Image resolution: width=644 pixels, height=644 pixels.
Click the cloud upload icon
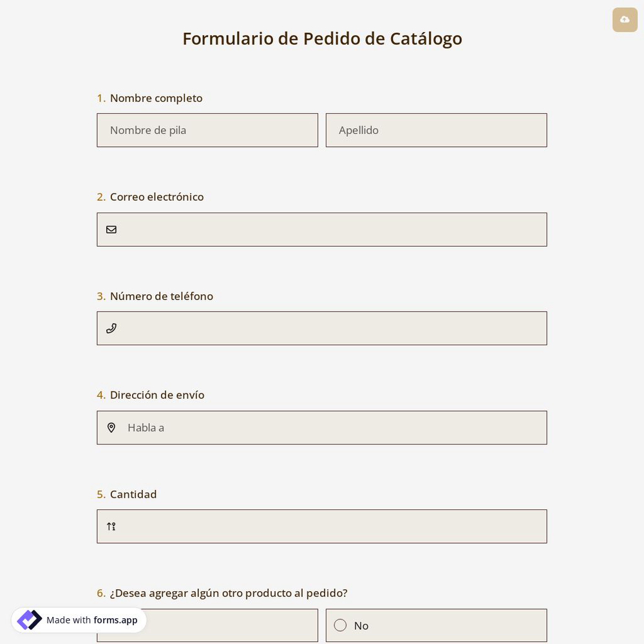[x=625, y=20]
